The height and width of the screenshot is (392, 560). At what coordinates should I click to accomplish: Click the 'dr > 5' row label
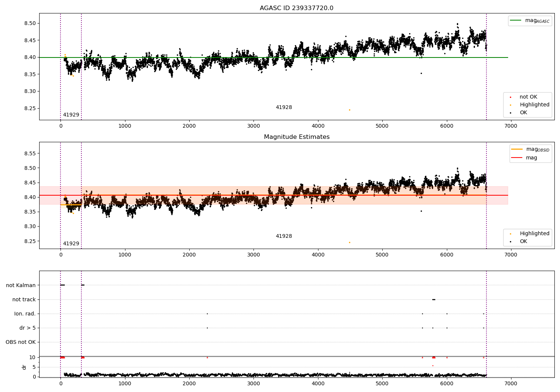click(28, 328)
